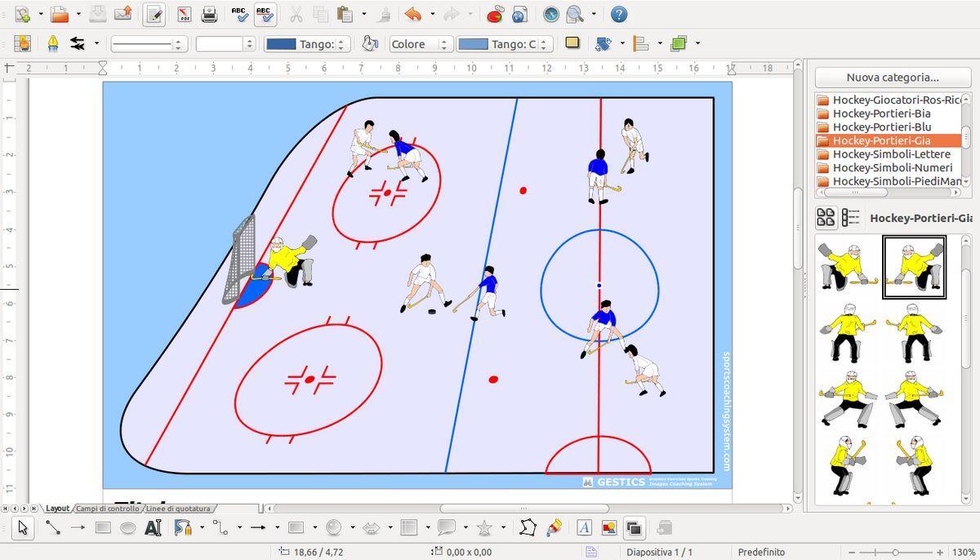Open the Help question mark icon
Viewport: 980px width, 560px height.
click(x=619, y=14)
